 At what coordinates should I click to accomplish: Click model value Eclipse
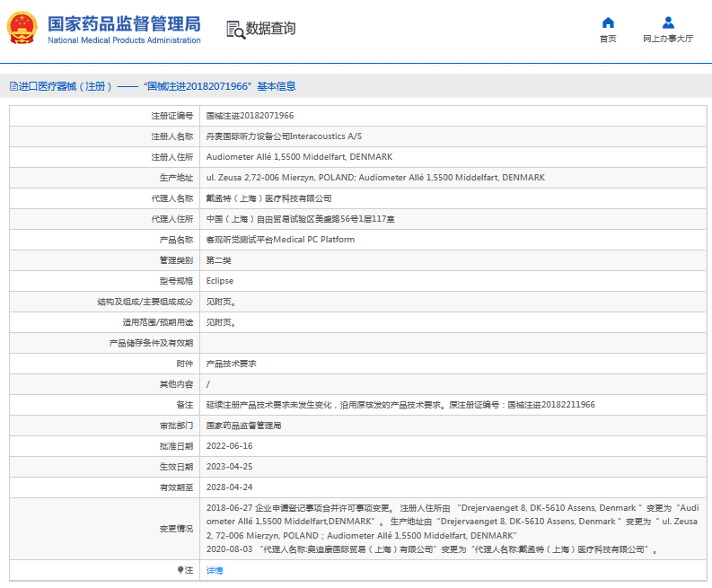pos(220,281)
